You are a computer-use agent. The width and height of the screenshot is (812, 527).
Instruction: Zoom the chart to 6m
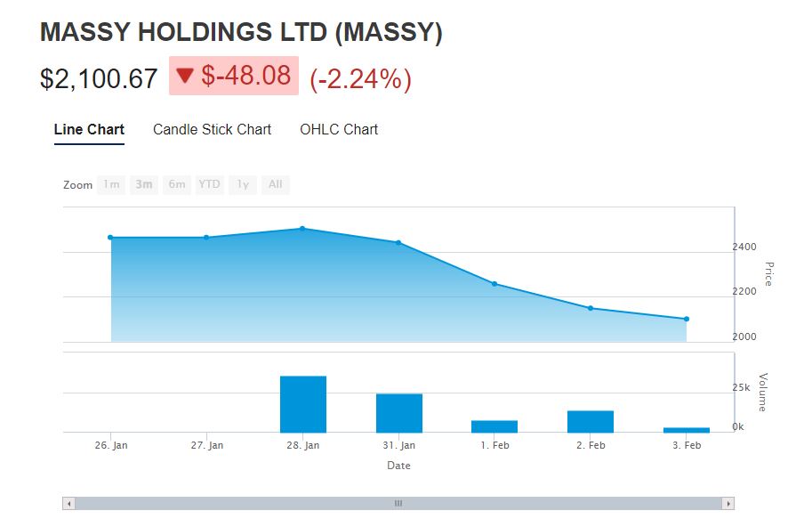177,185
